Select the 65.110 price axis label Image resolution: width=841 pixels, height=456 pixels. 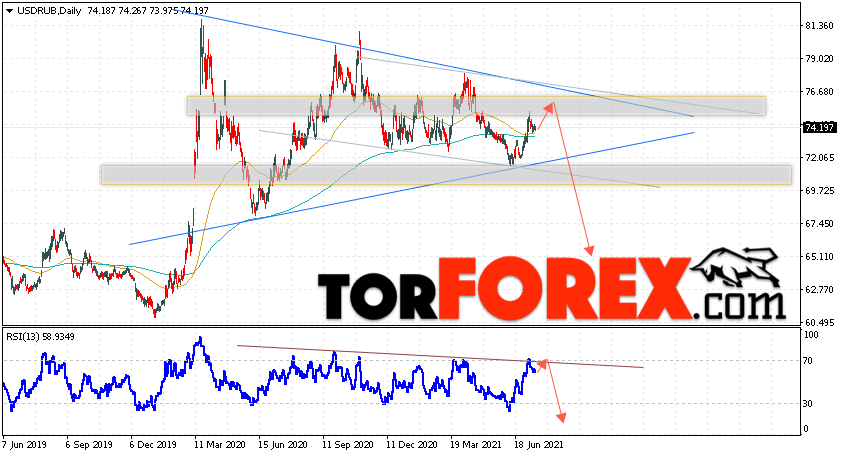[819, 256]
